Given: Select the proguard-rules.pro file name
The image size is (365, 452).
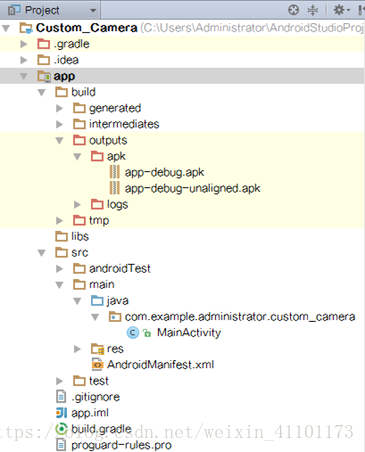Looking at the screenshot, I should (121, 445).
